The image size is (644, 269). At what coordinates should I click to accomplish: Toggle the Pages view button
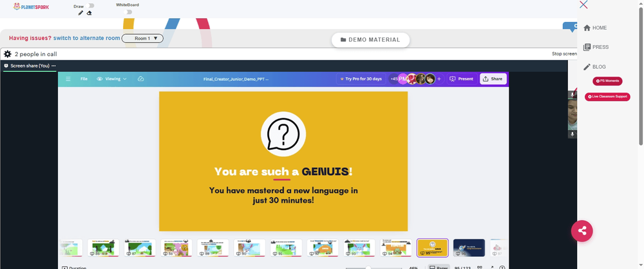439,267
